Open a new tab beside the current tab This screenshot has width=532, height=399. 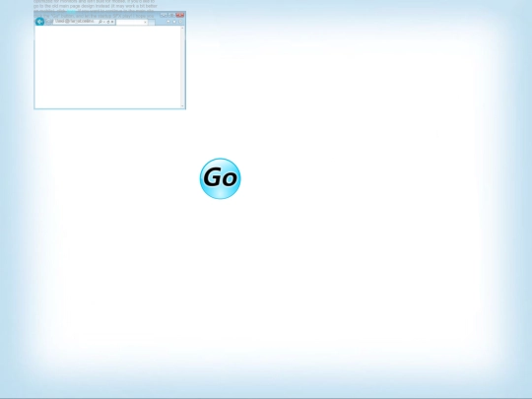(152, 22)
